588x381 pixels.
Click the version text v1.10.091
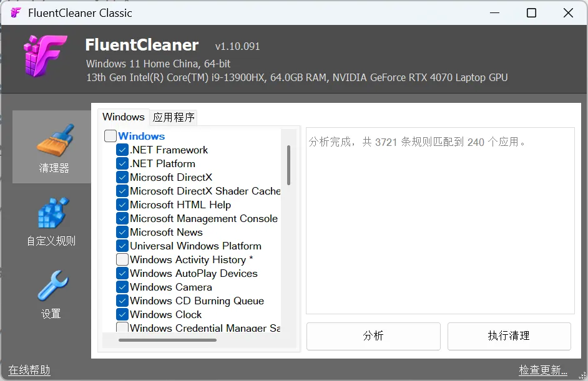(x=237, y=46)
